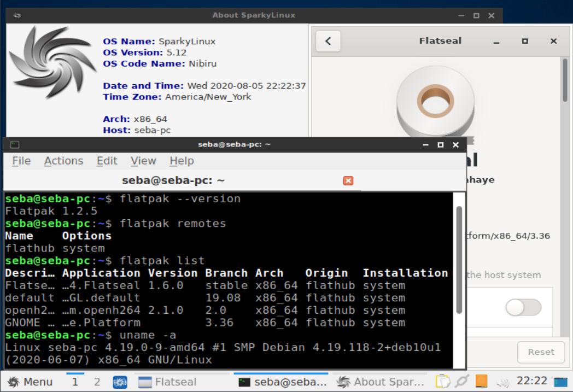The height and width of the screenshot is (392, 573).
Task: Click the 22:22 clock in the taskbar
Action: tap(531, 381)
